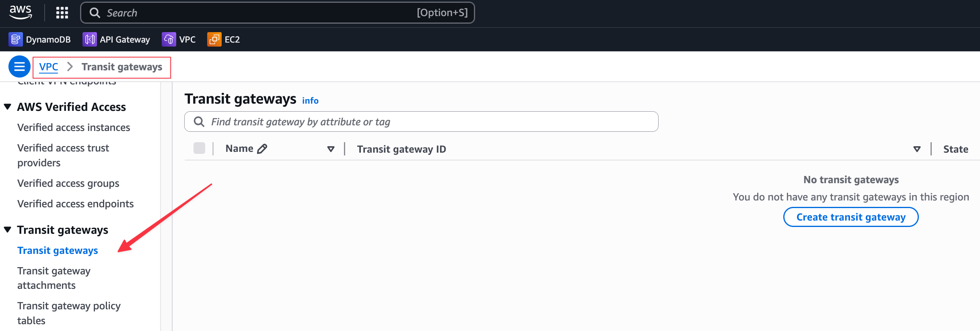
Task: Open Transit gateway policy tables page
Action: coord(68,313)
